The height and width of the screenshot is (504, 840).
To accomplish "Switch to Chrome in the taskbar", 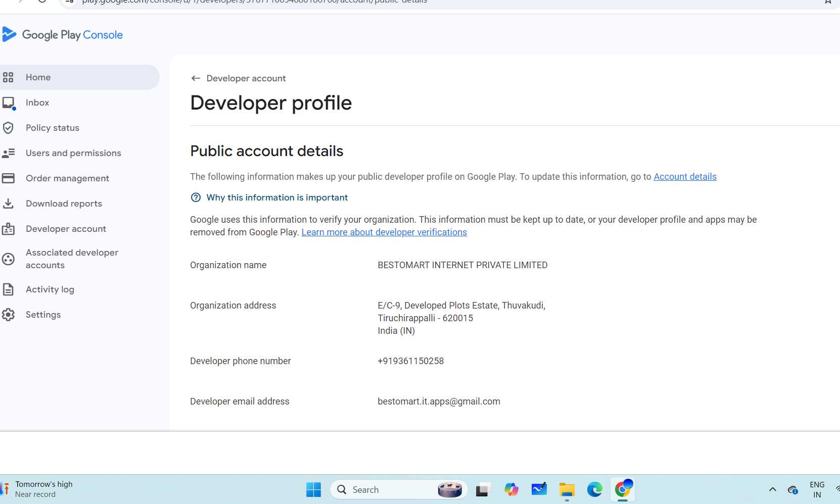I will coord(623,489).
